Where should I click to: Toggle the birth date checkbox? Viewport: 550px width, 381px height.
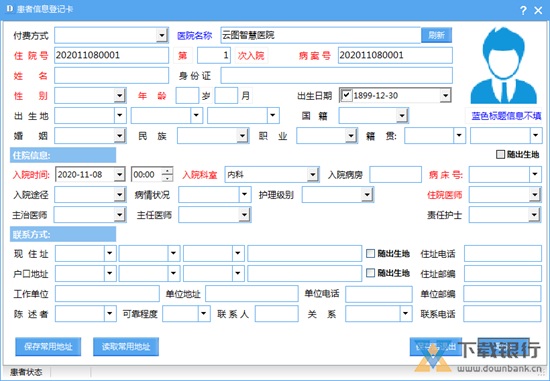[346, 95]
